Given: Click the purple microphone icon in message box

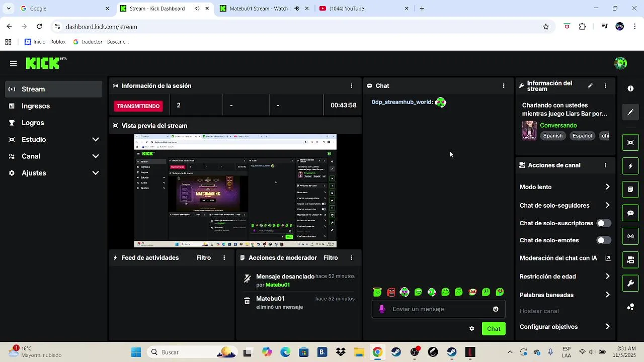Looking at the screenshot, I should point(382,309).
